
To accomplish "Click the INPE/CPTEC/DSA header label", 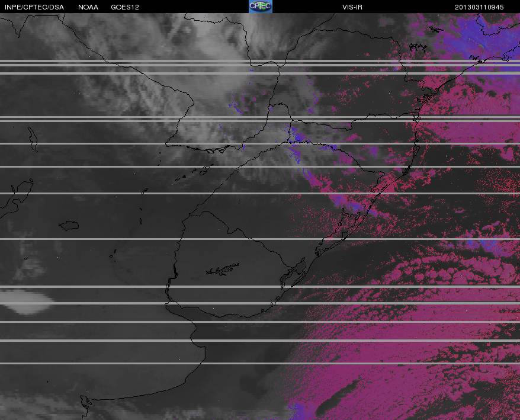I will pyautogui.click(x=34, y=7).
